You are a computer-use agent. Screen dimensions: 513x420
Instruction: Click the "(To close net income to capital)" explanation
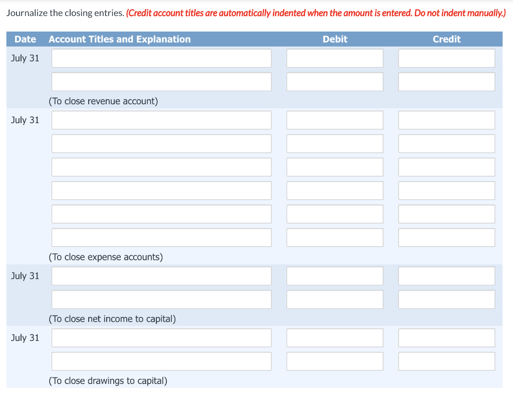[112, 319]
